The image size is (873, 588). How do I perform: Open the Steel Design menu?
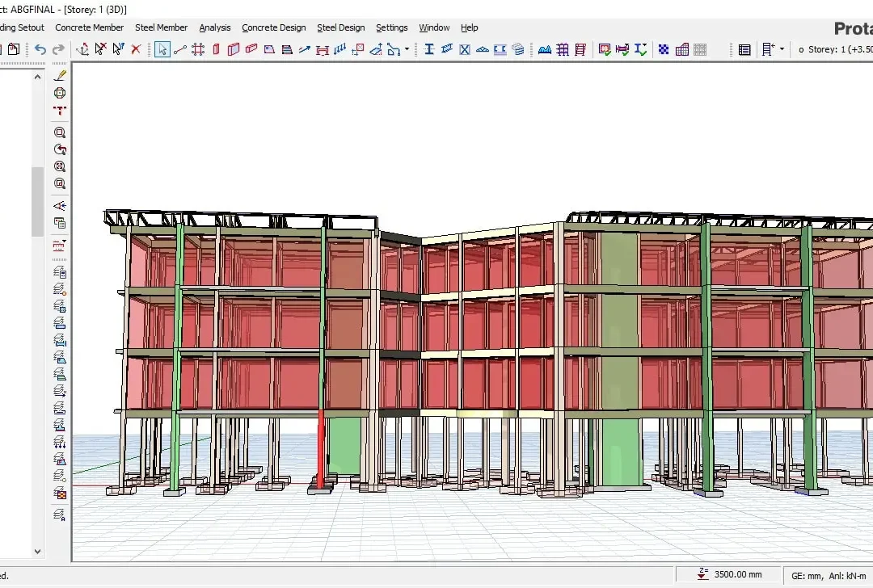click(341, 27)
